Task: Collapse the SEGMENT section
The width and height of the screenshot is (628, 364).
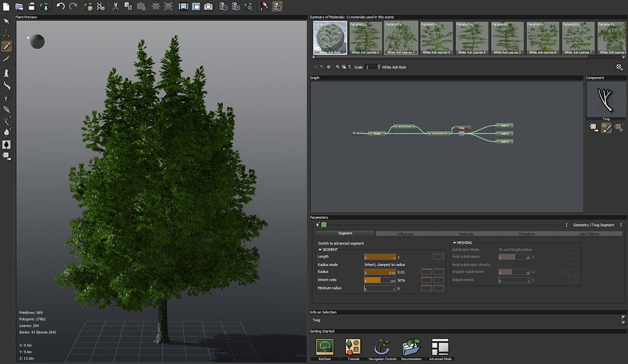Action: click(320, 249)
